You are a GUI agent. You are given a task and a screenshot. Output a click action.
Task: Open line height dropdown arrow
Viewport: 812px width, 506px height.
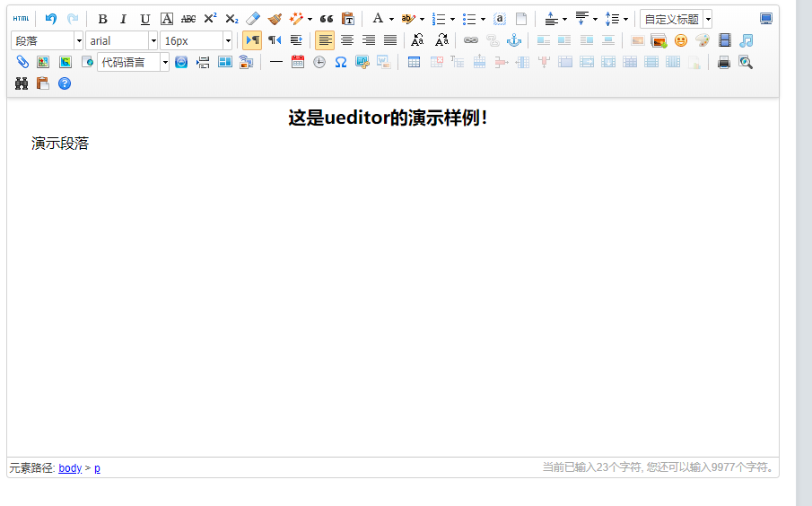pyautogui.click(x=625, y=19)
